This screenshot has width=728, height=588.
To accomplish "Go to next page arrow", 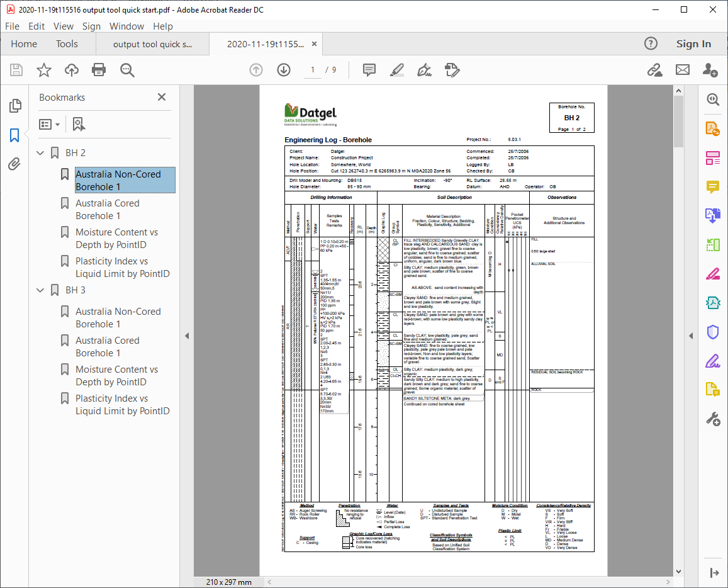I will [284, 70].
